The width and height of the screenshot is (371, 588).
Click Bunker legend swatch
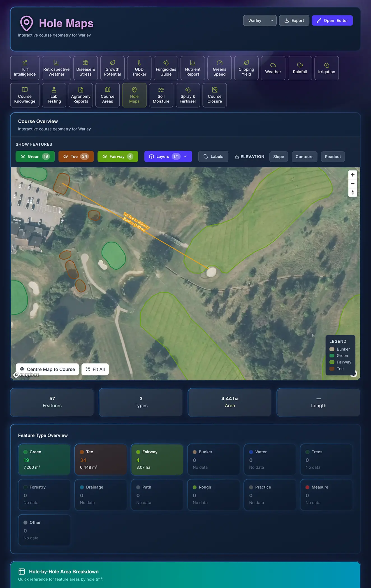click(332, 349)
